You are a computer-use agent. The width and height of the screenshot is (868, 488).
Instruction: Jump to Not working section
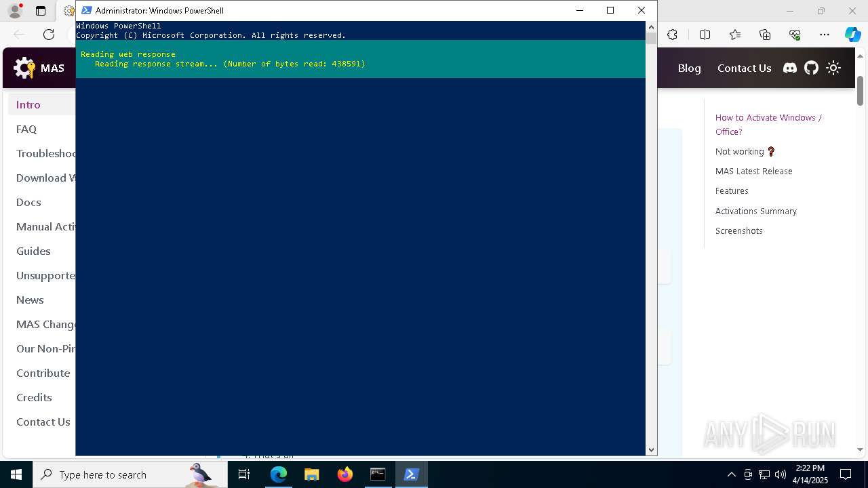click(x=745, y=151)
